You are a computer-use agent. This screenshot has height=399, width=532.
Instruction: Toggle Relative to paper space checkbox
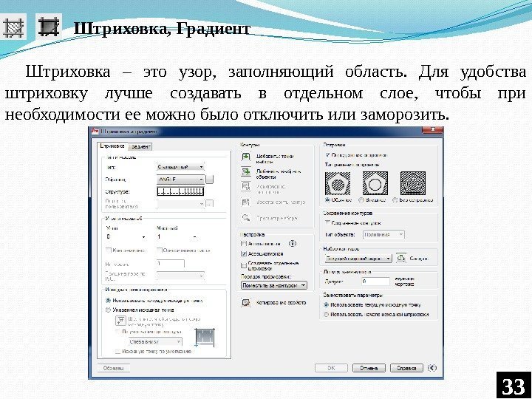click(160, 250)
